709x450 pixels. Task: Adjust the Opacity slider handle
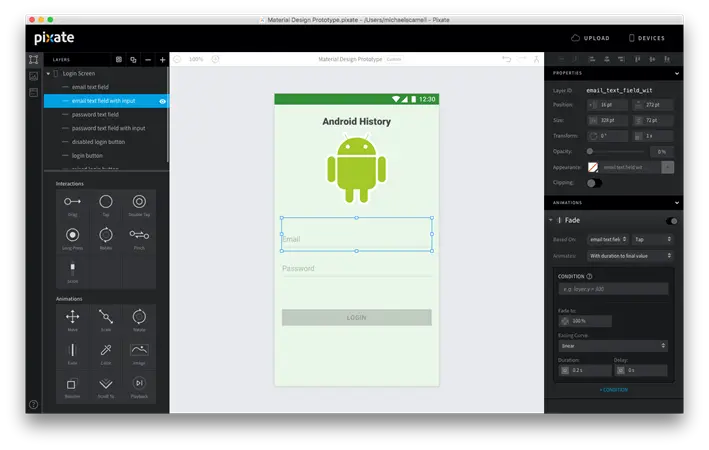tap(590, 152)
